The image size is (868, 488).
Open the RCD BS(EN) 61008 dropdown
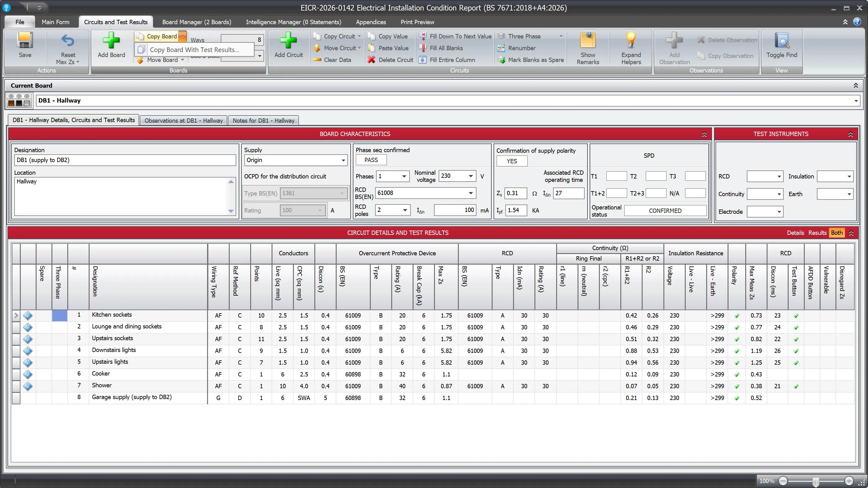click(x=471, y=193)
